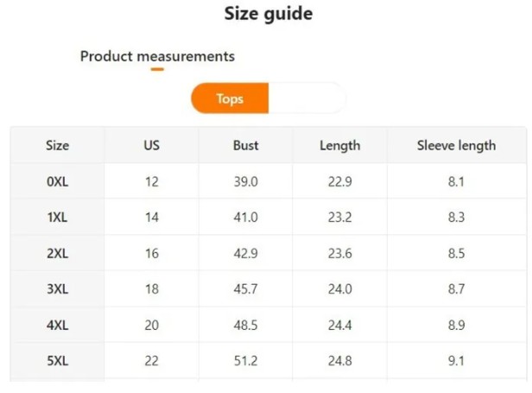The image size is (532, 393).
Task: Click the 39.0 bust value
Action: click(245, 181)
